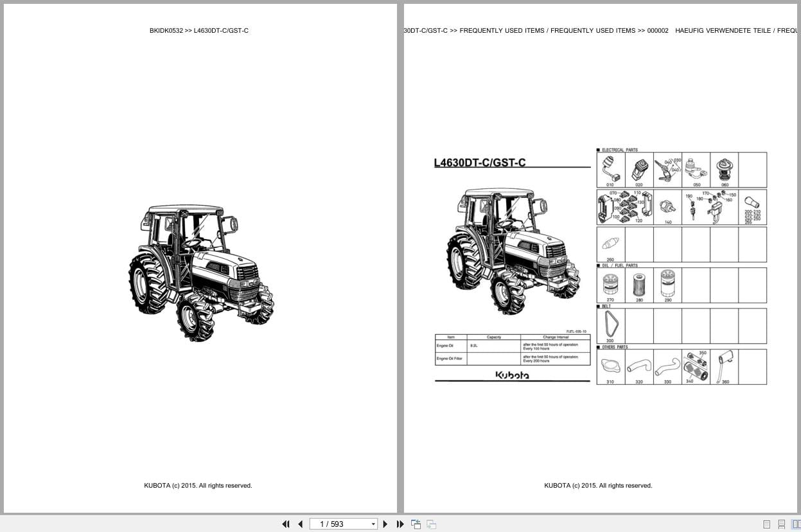Viewport: 801px width, 532px height.
Task: Click part 050 in the electrical parts row
Action: [696, 170]
